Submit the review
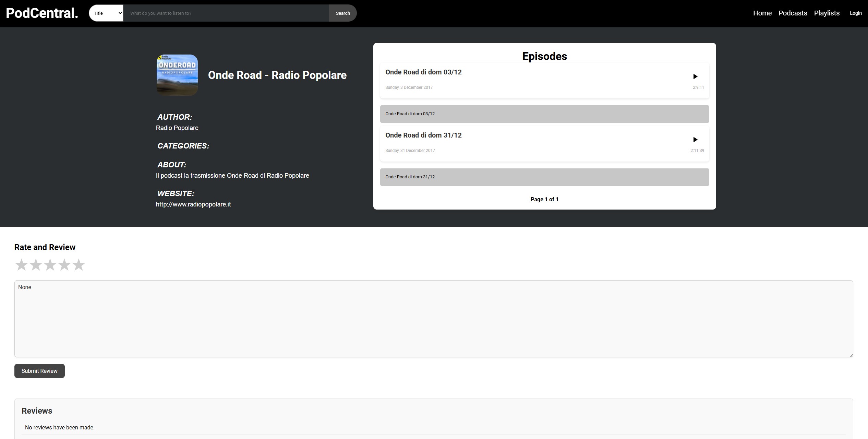868x439 pixels. (39, 371)
